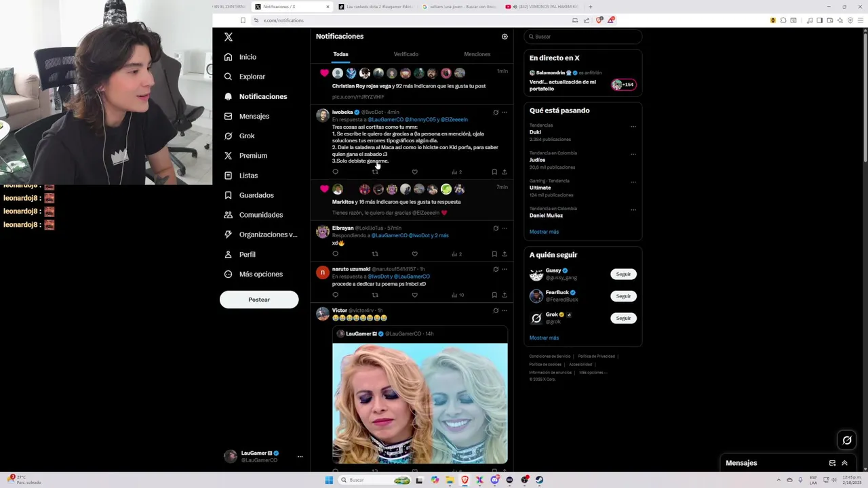Open more options on naruto uzumaki post
868x488 pixels.
point(505,269)
